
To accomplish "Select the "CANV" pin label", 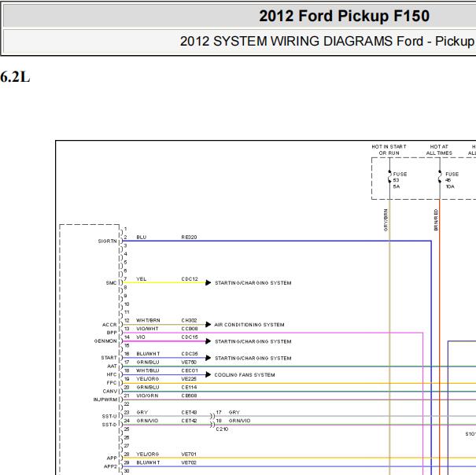I will (x=110, y=391).
